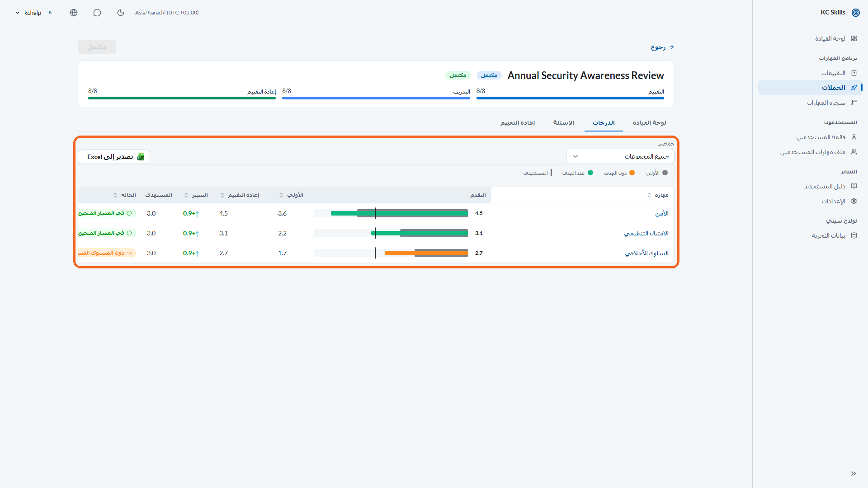Image resolution: width=868 pixels, height=488 pixels.
Task: Open جميع المجموعات group dropdown
Action: (x=620, y=156)
